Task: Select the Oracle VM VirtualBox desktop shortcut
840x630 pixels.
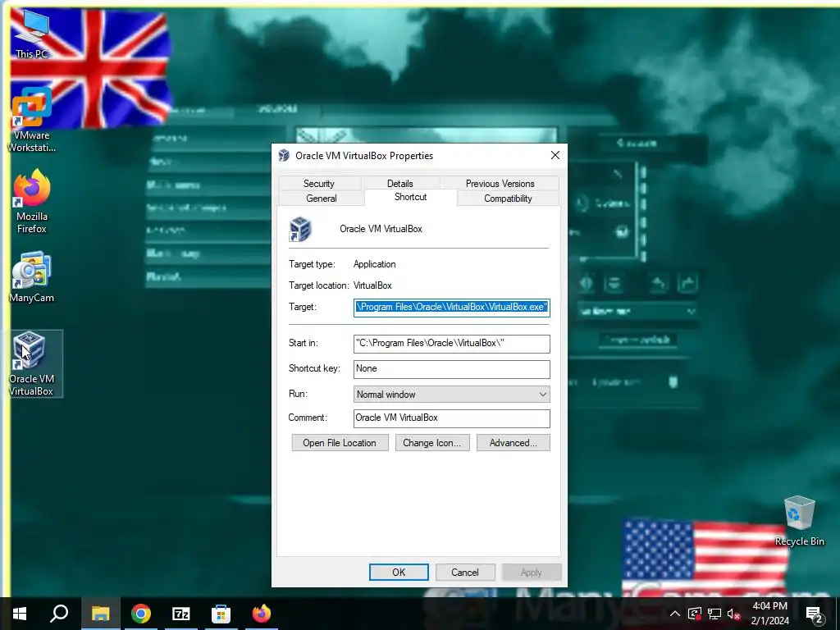Action: 32,364
